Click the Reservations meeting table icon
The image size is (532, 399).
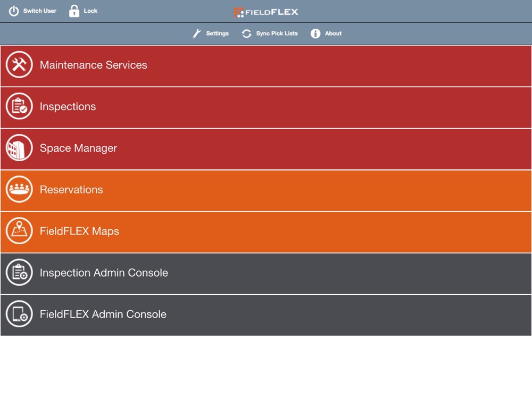[x=19, y=189]
